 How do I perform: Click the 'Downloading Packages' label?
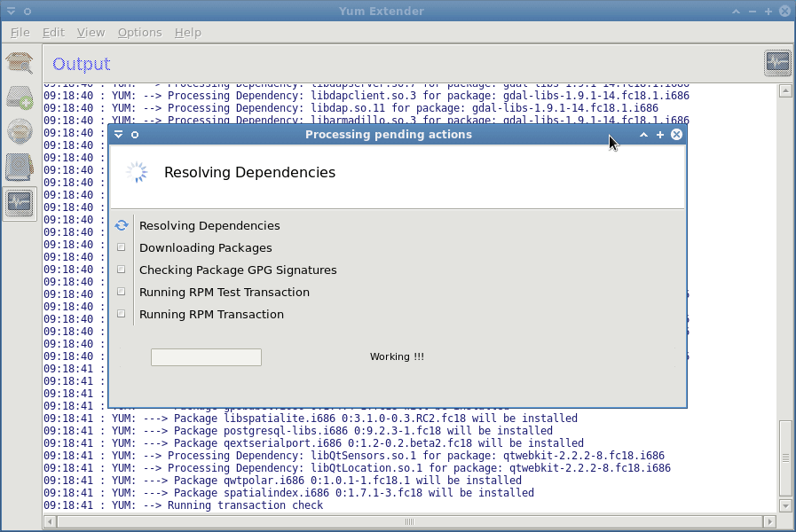[206, 247]
